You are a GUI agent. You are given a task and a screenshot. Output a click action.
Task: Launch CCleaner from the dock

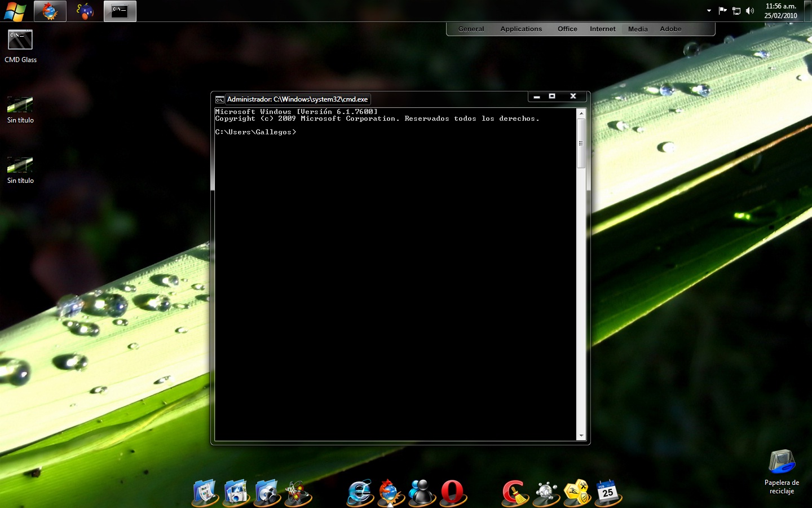[515, 492]
